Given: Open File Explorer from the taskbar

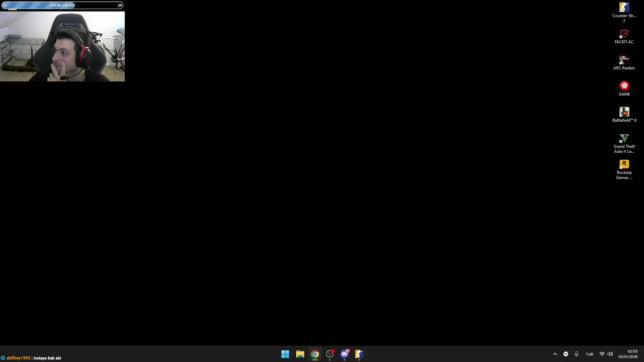Looking at the screenshot, I should (x=300, y=354).
